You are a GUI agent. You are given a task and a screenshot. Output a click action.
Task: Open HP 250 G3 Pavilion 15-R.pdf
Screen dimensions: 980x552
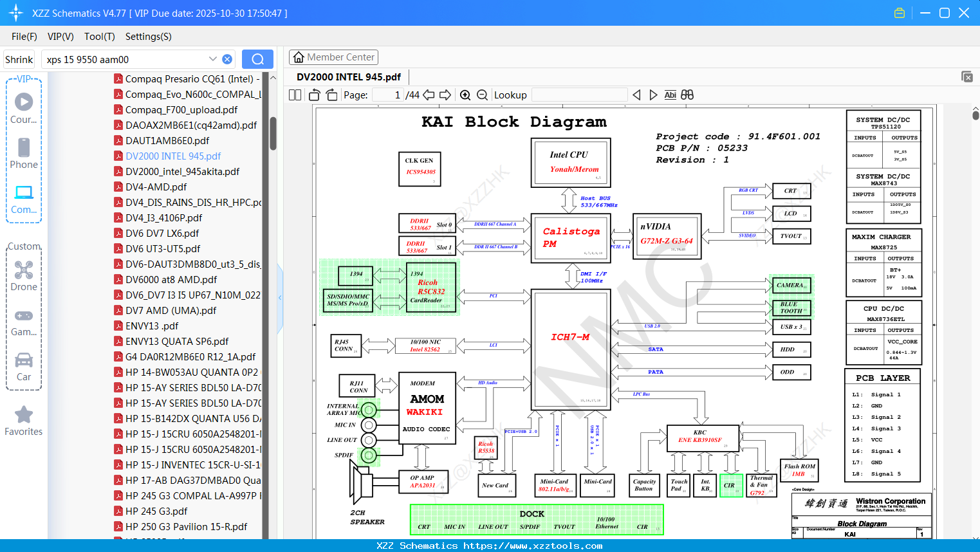[x=181, y=526]
